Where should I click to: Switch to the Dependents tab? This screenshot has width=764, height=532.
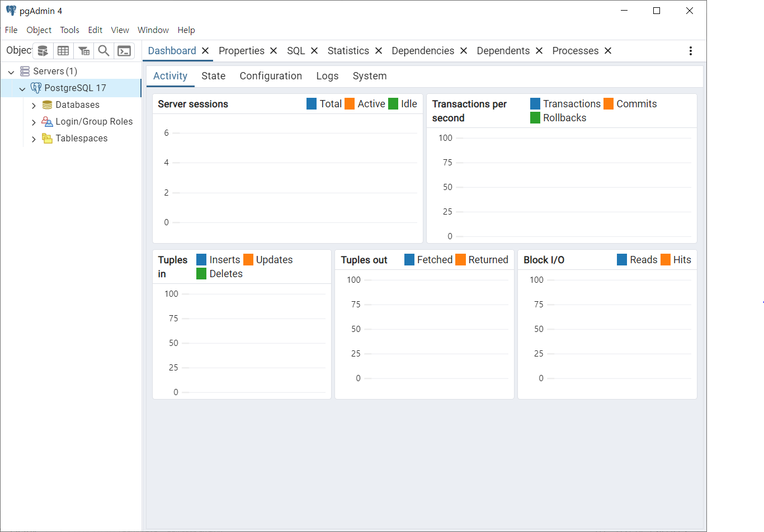[503, 51]
